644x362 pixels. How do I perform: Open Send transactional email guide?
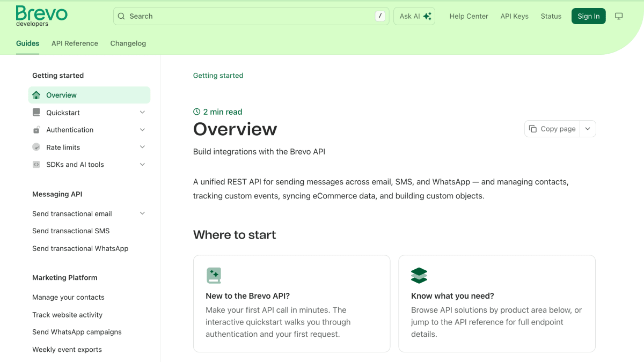[89, 213]
